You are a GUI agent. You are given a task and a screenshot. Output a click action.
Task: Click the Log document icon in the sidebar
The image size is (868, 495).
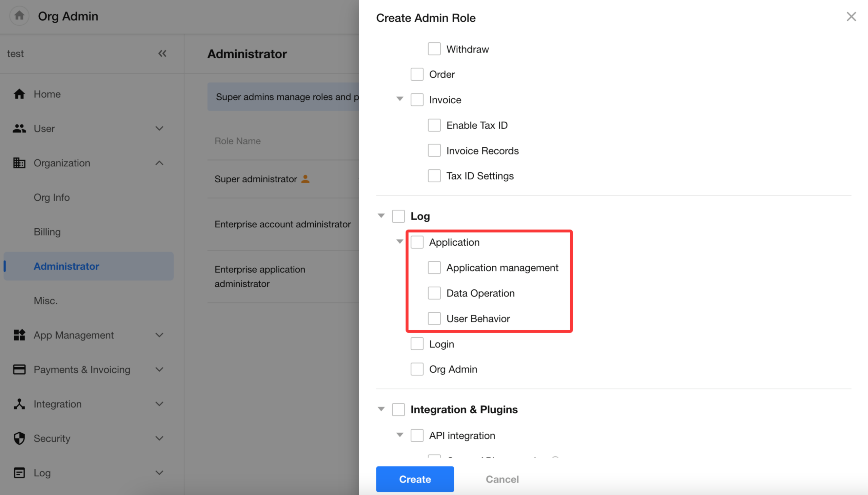19,473
